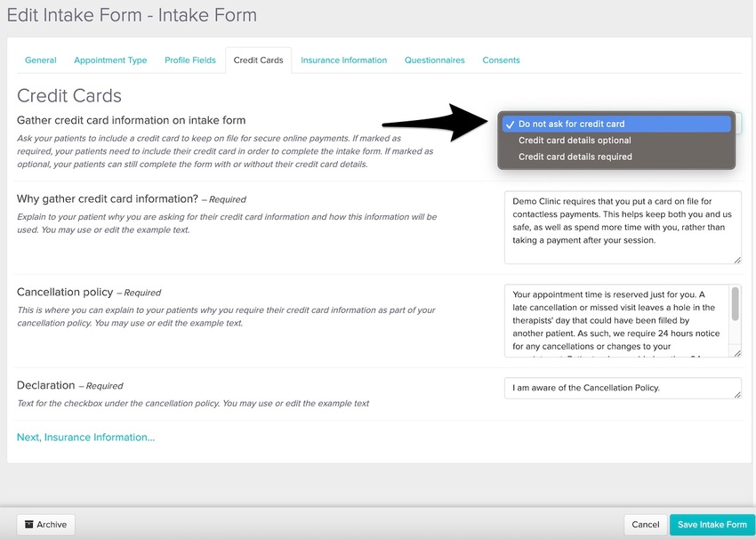Click the archive box icon on Archive button
Screen dimensions: 756x539
[28, 524]
